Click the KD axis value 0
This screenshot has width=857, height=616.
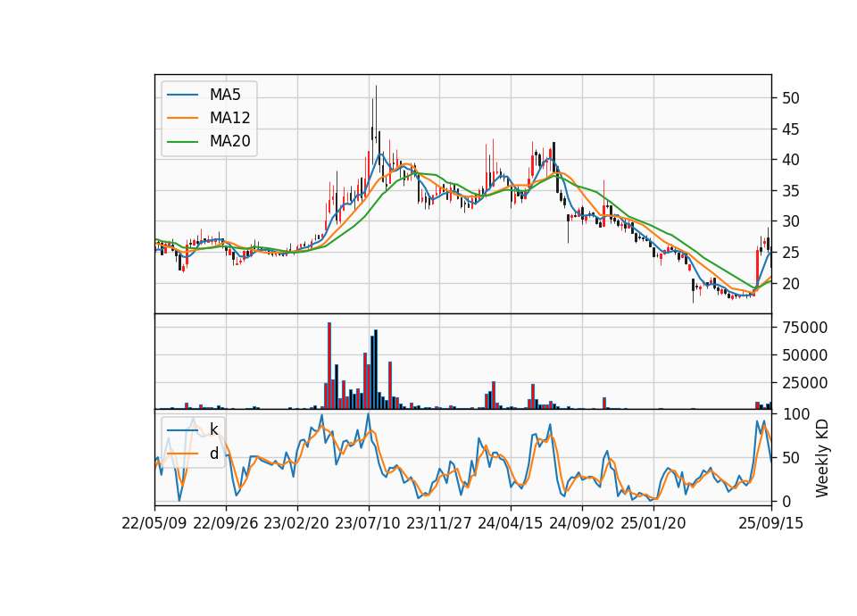(786, 501)
